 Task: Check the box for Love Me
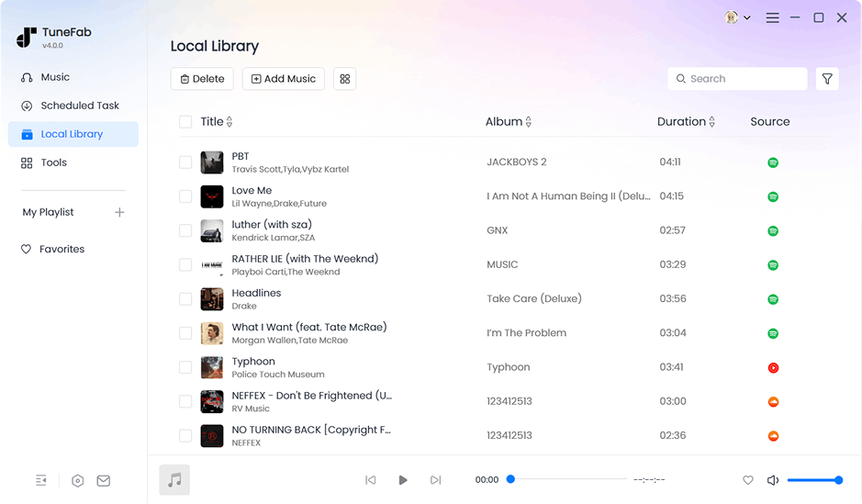pos(185,196)
